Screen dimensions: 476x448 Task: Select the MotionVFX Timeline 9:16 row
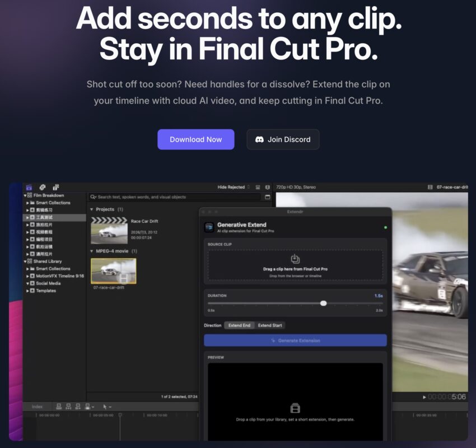tap(55, 276)
